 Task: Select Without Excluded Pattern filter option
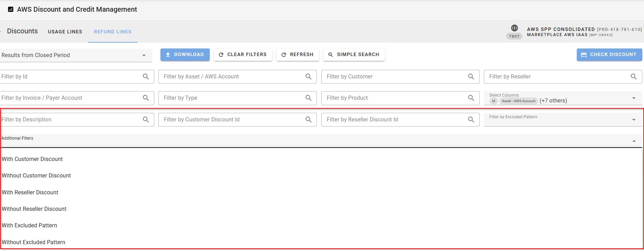pos(33,242)
